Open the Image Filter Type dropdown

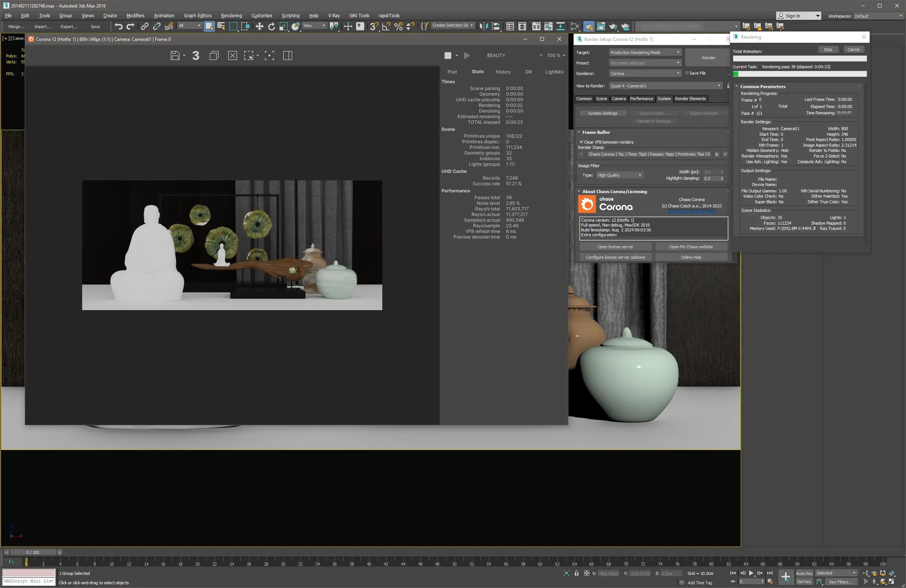click(619, 175)
